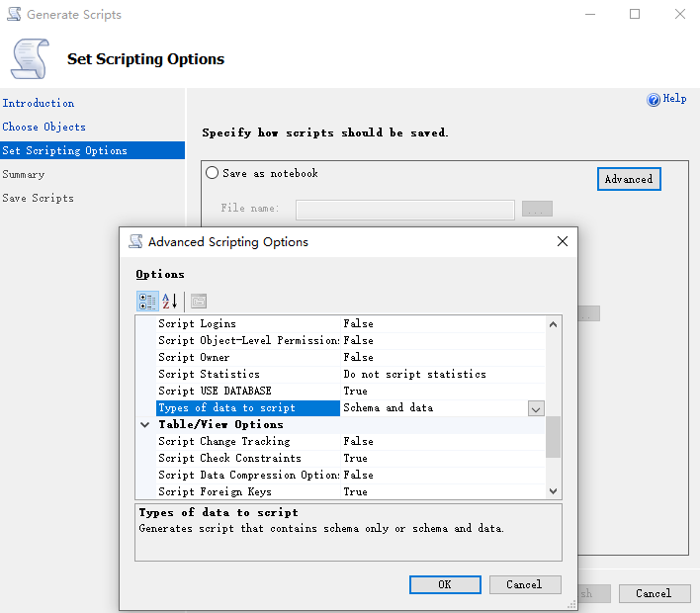Viewport: 700px width, 613px height.
Task: Select the Summary wizard page
Action: pos(23,175)
